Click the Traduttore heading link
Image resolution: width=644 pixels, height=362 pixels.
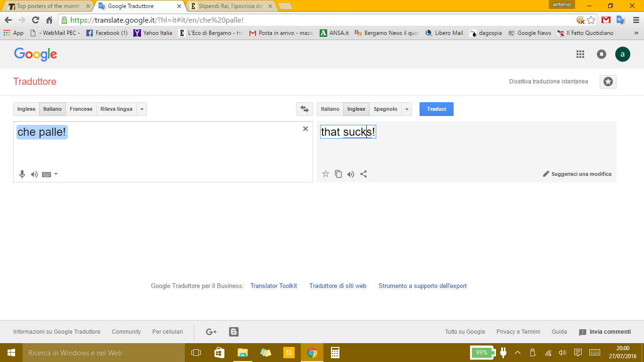(x=35, y=82)
